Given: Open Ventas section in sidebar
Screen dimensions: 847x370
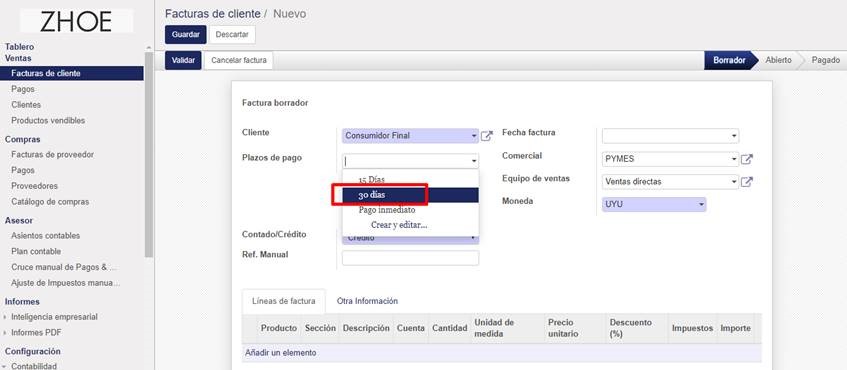Looking at the screenshot, I should tap(18, 58).
